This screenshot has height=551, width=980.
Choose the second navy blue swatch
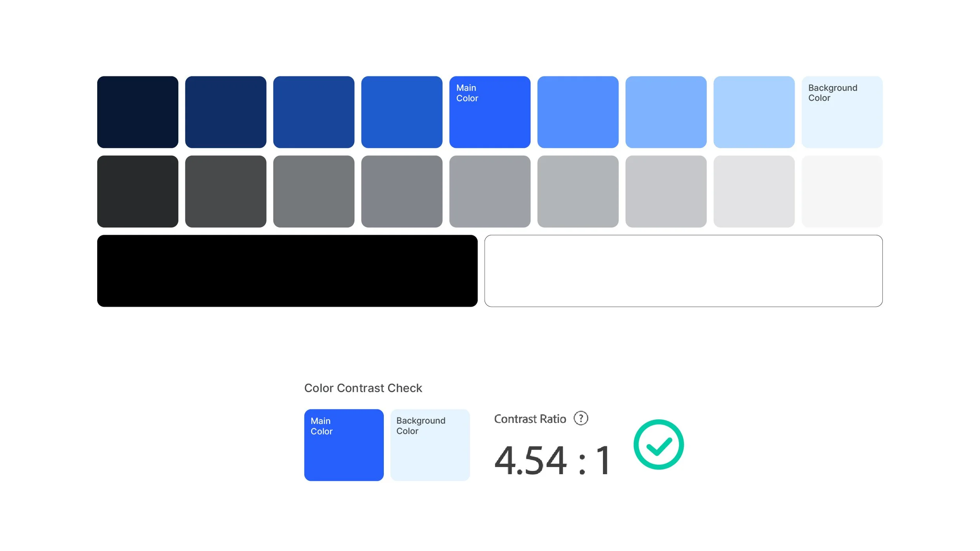pyautogui.click(x=226, y=112)
